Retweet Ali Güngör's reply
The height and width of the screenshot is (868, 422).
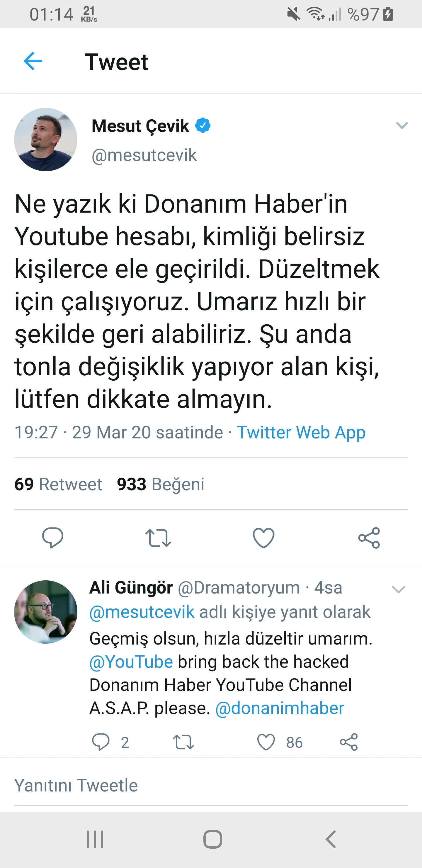coord(183,742)
